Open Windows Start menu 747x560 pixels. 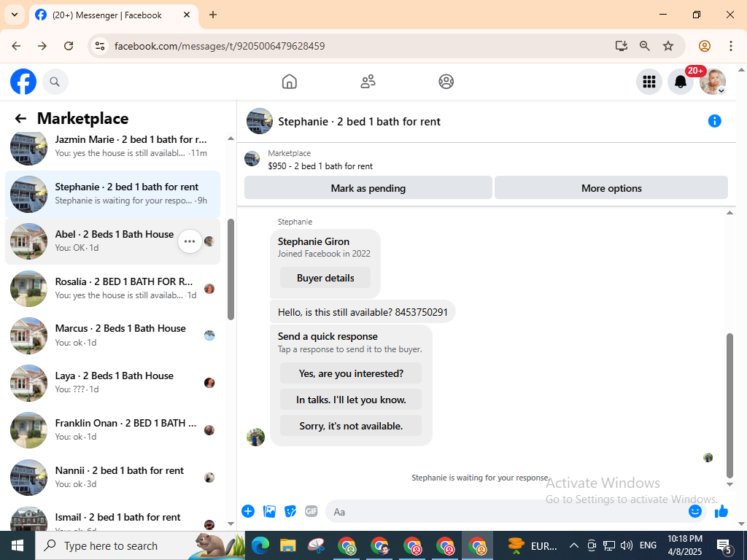click(x=18, y=545)
